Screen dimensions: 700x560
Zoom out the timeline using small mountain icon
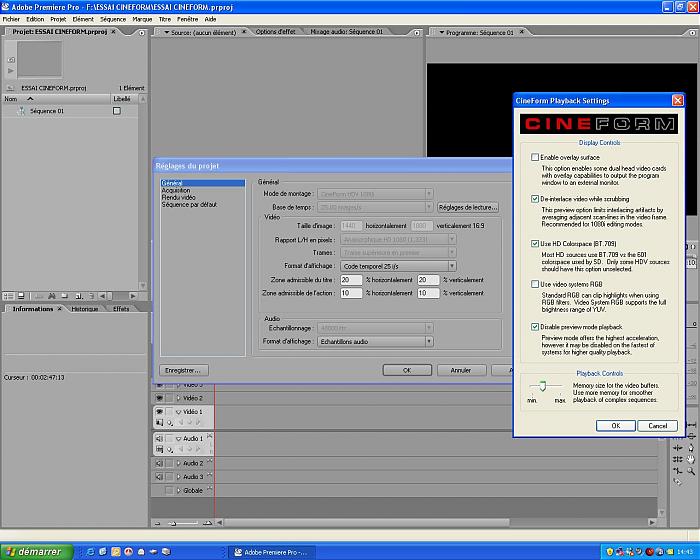click(158, 522)
